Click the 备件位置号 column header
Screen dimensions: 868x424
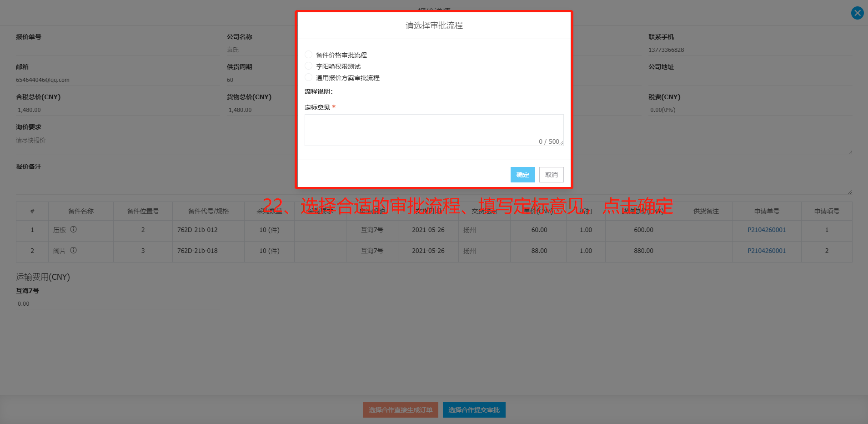coord(143,211)
